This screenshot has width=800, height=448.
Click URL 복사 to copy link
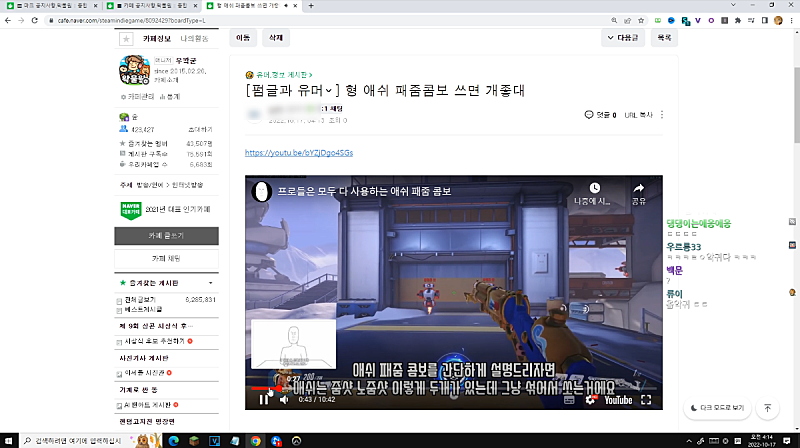pyautogui.click(x=638, y=115)
